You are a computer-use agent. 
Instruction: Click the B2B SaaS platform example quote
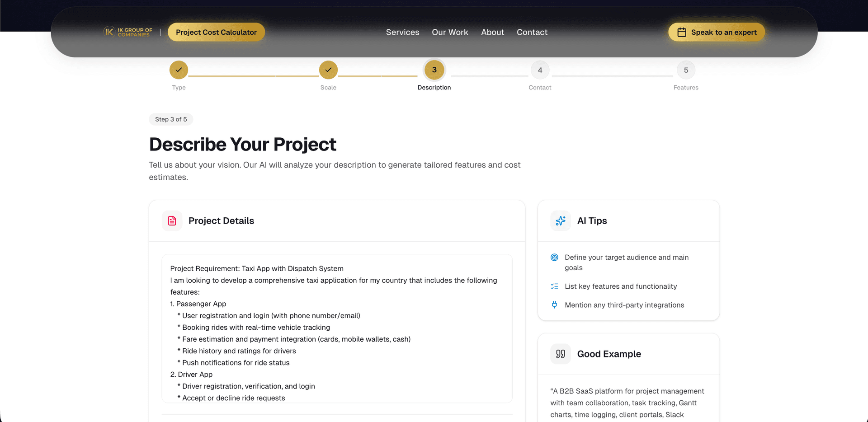tap(627, 403)
